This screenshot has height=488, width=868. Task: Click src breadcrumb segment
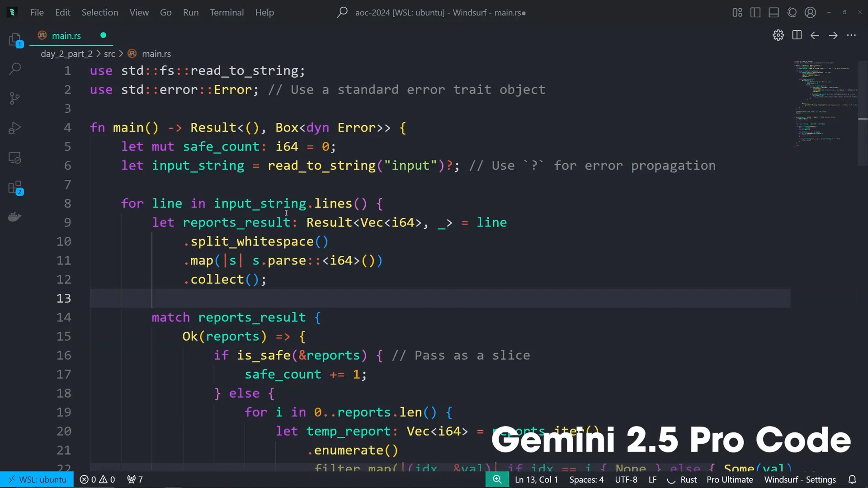click(109, 54)
